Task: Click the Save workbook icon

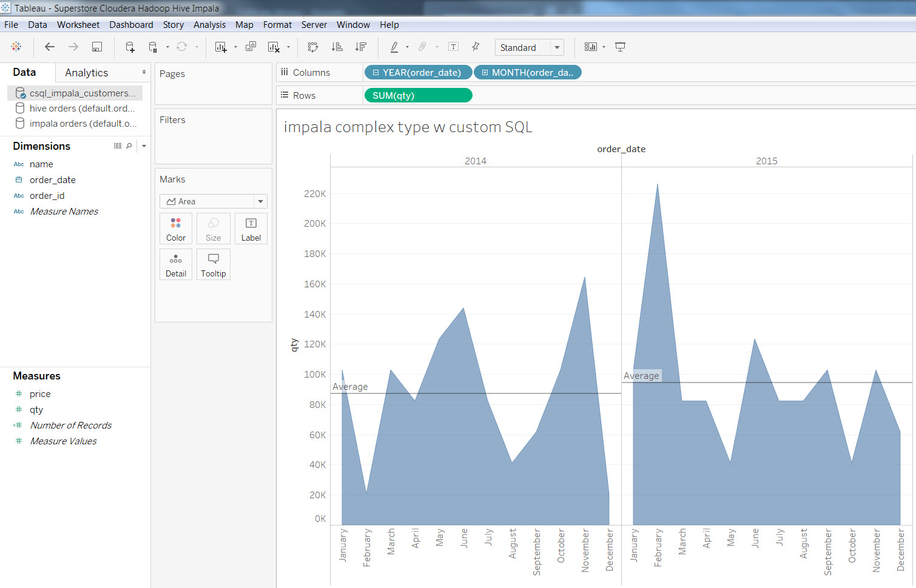Action: [x=96, y=47]
